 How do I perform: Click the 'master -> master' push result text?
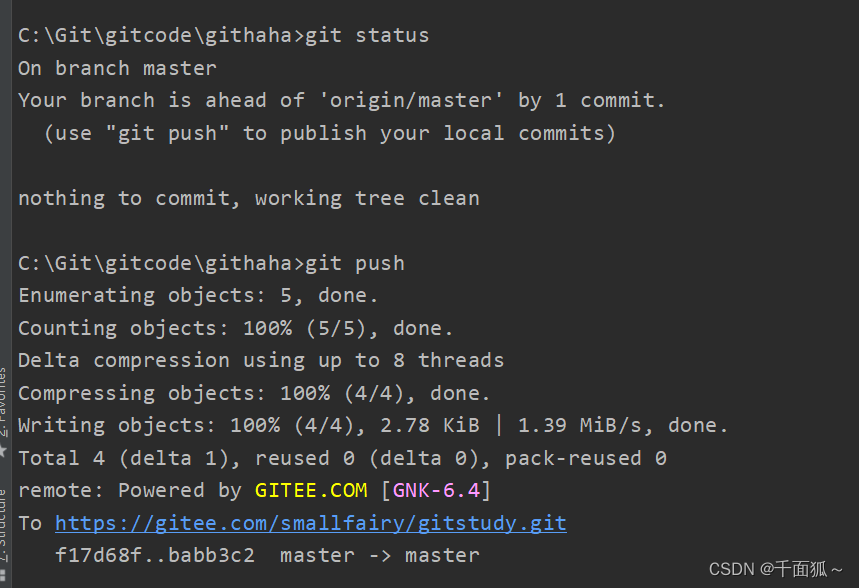pos(380,556)
